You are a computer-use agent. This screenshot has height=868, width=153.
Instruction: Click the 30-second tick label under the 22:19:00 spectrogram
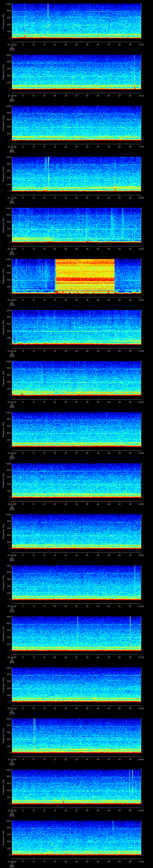[76, 300]
